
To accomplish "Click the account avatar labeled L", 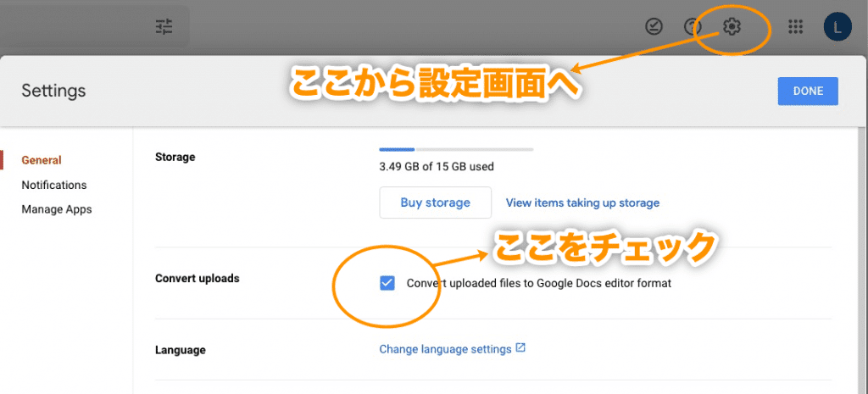I will click(837, 27).
